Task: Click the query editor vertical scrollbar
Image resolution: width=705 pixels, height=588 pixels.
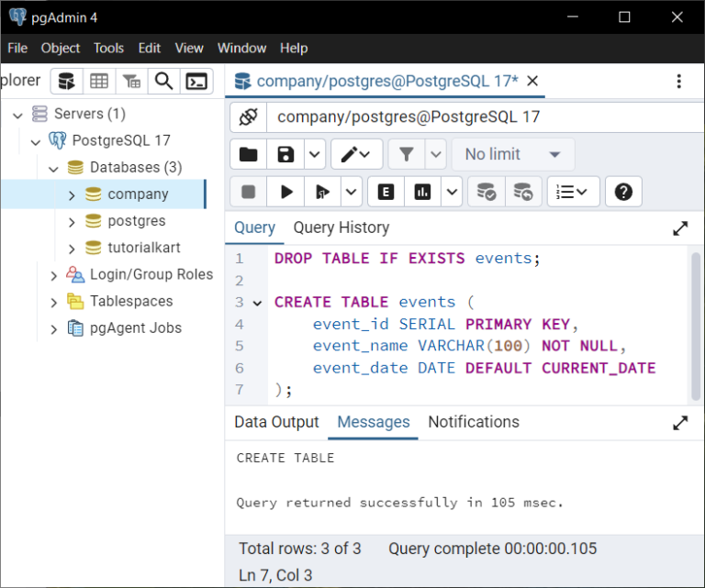Action: pos(695,326)
